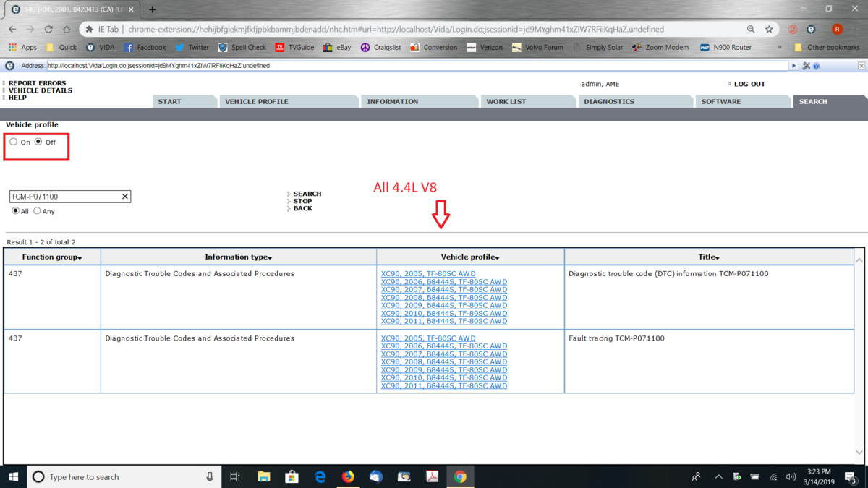Viewport: 868px width, 488px height.
Task: Reload the page in Chrome
Action: click(x=48, y=30)
